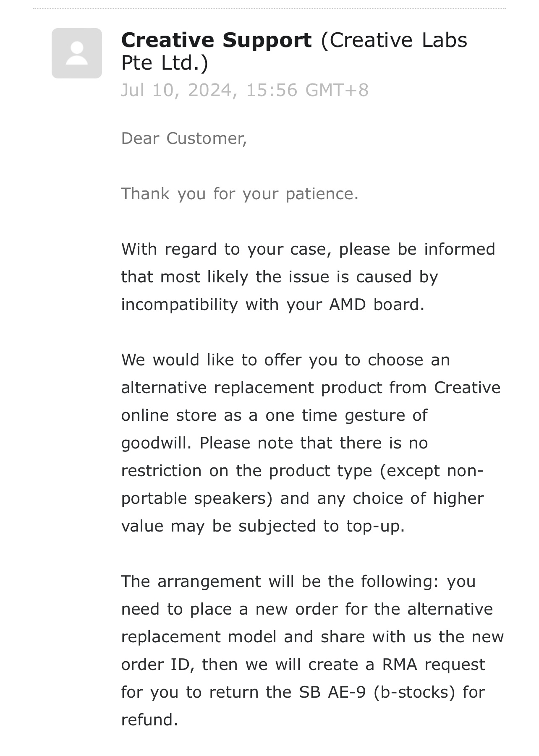
Task: Click the word 'goodwill.' in the message
Action: [x=156, y=443]
